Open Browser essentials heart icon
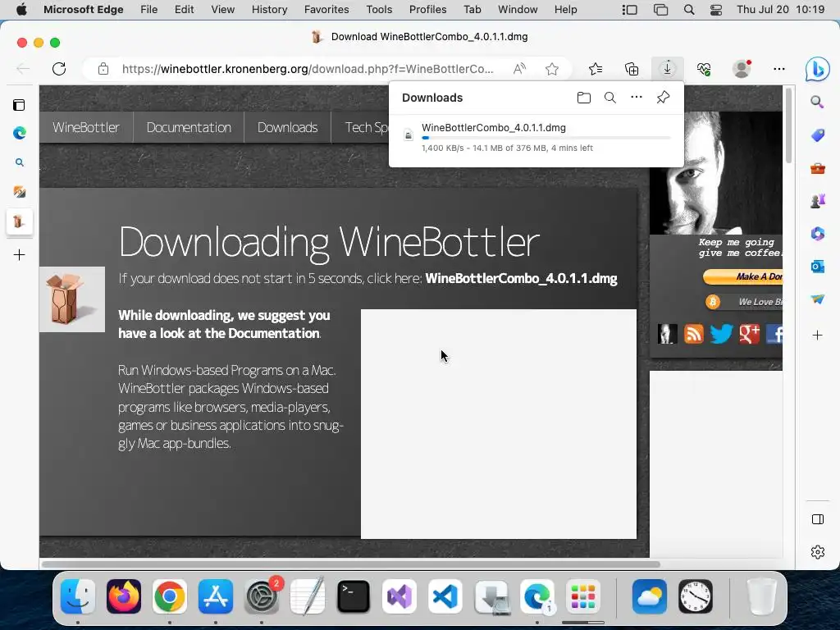The width and height of the screenshot is (840, 630). pyautogui.click(x=703, y=69)
